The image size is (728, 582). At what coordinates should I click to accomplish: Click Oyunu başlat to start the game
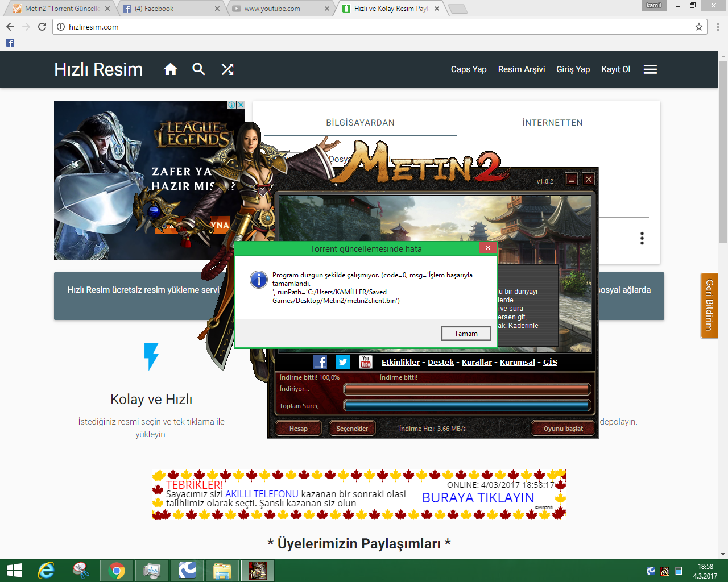[x=563, y=429]
